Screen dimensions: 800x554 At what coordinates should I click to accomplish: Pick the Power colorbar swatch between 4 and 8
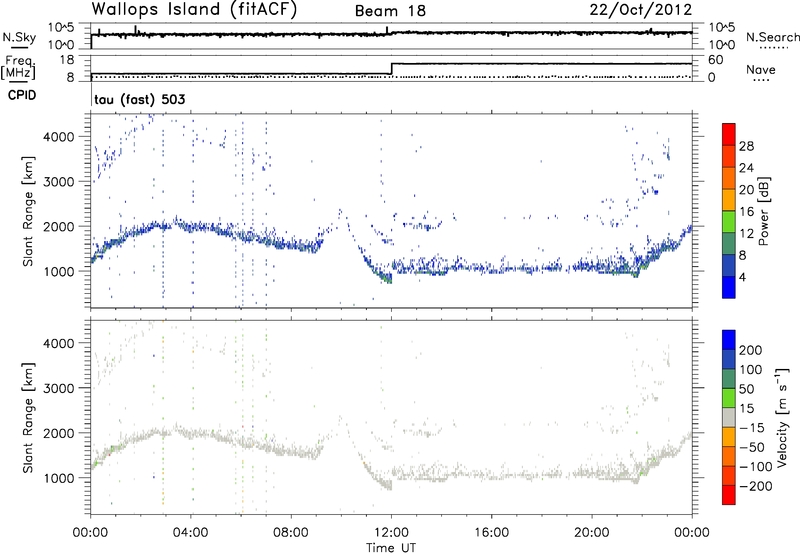click(x=729, y=265)
